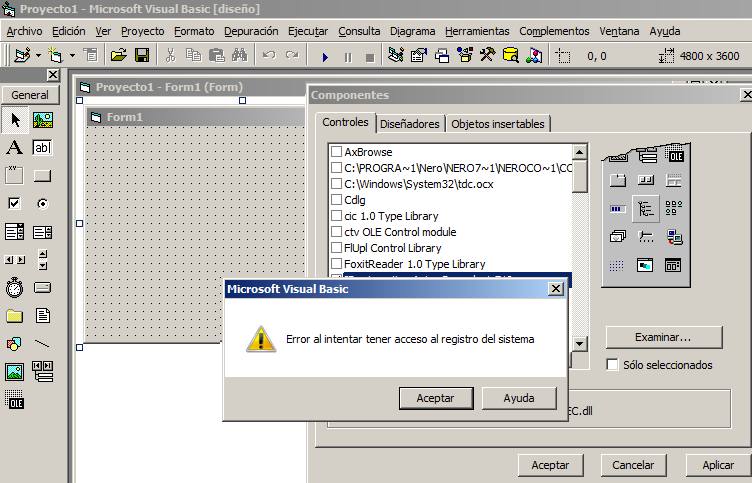This screenshot has height=483, width=752.
Task: Click the Add Standard EXE Project icon
Action: pos(23,56)
